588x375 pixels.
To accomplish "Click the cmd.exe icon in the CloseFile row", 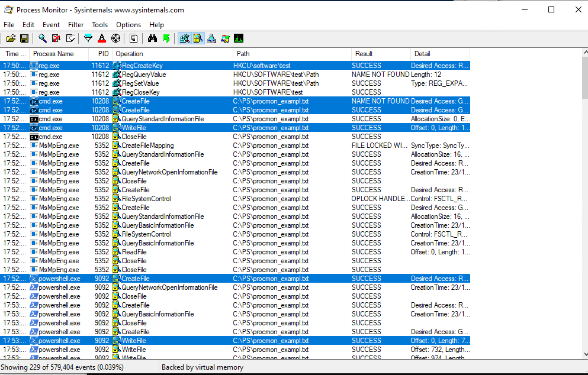I will [x=34, y=137].
